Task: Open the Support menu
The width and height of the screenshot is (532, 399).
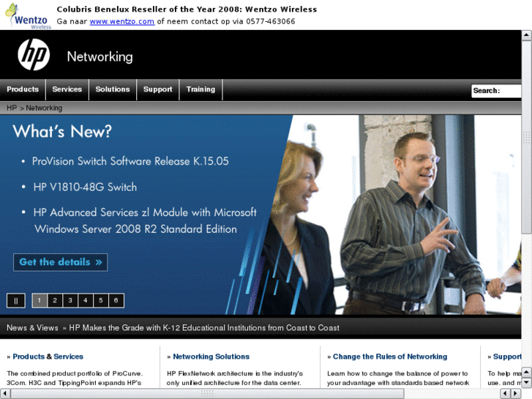Action: (x=158, y=89)
